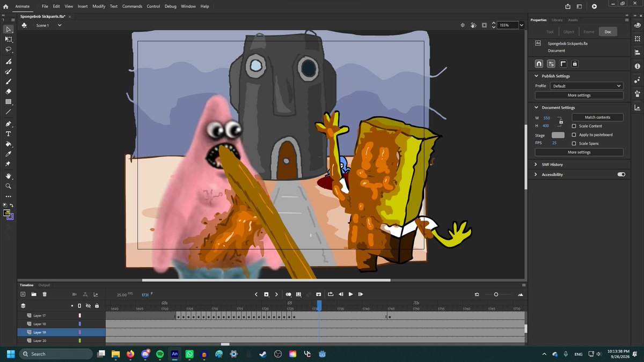
Task: Select the Line tool
Action: pos(9,112)
